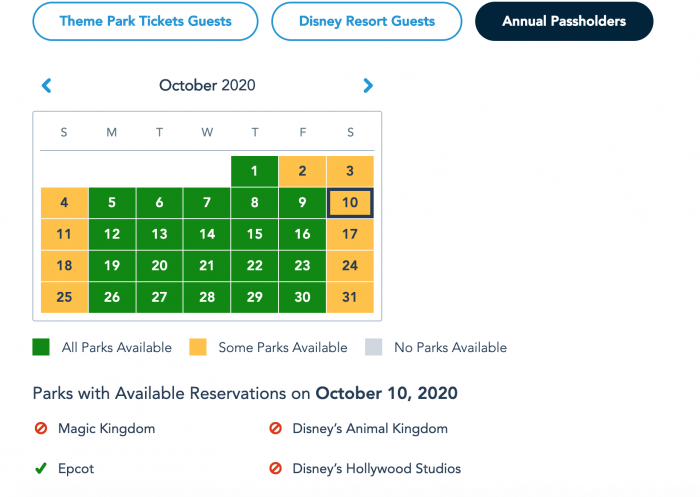Choose October 15 in the calendar
The height and width of the screenshot is (497, 700).
[x=254, y=234]
